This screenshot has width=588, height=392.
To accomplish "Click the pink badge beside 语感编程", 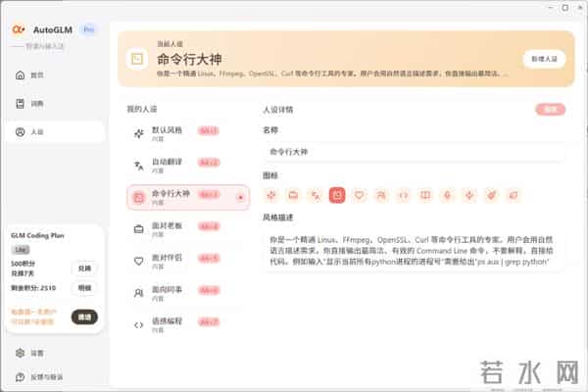I will (x=209, y=321).
